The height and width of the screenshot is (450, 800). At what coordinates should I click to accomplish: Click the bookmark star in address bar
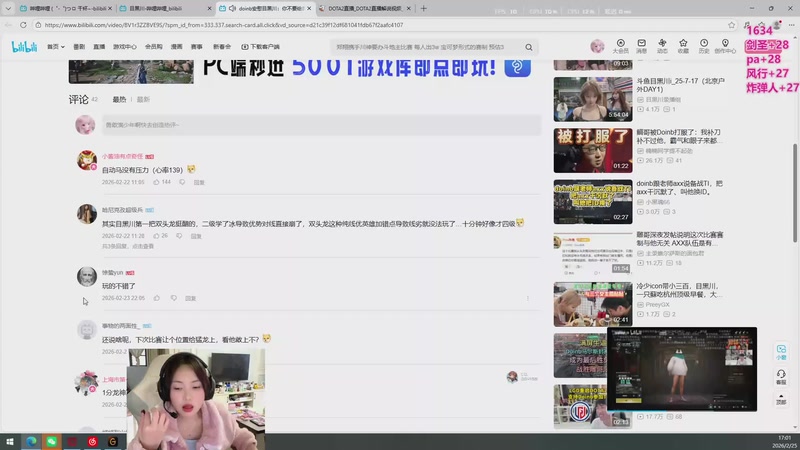tap(731, 24)
